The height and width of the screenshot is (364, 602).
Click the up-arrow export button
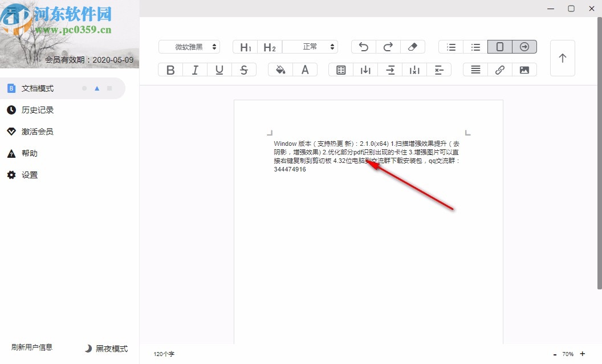point(563,58)
